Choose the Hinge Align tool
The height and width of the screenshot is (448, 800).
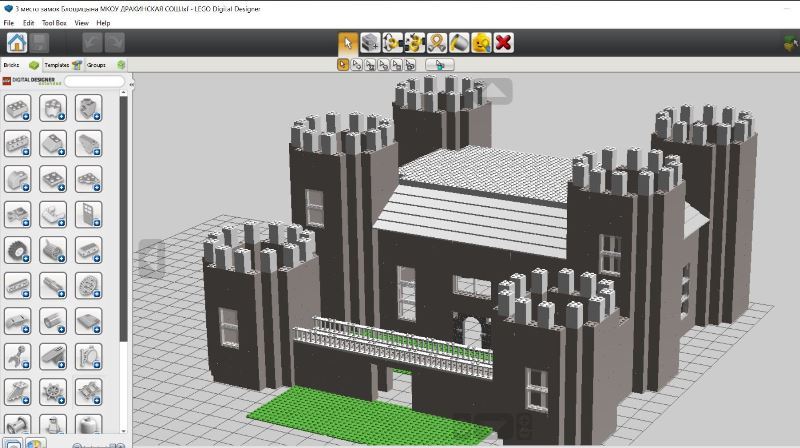click(415, 42)
